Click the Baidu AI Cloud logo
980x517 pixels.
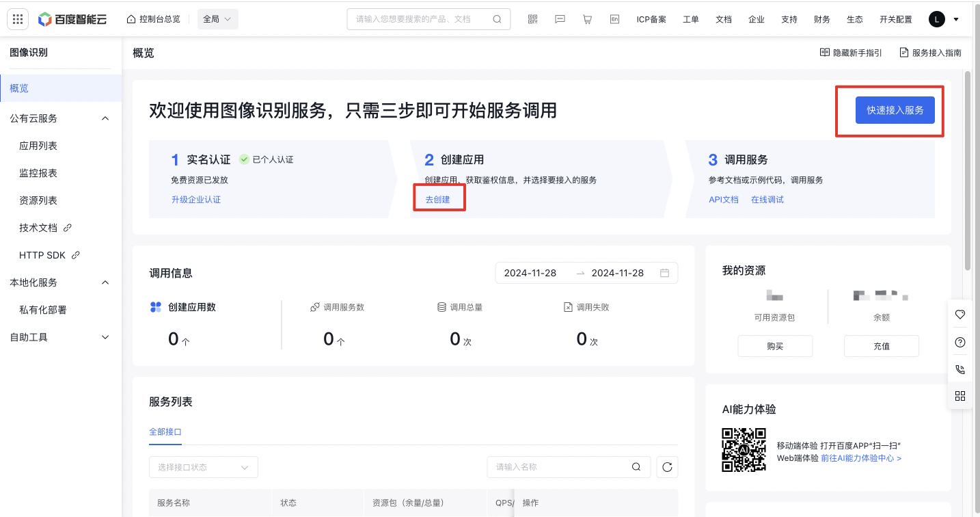72,19
